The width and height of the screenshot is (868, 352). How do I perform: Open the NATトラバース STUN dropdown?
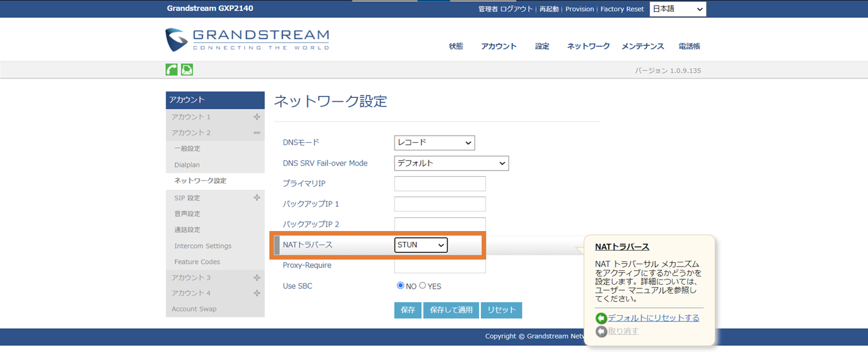coord(420,245)
